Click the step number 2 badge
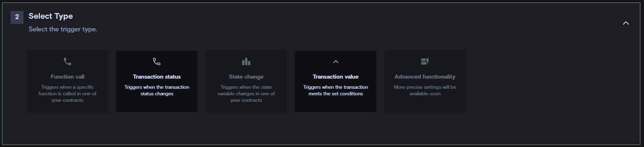This screenshot has height=147, width=644. coord(17,17)
